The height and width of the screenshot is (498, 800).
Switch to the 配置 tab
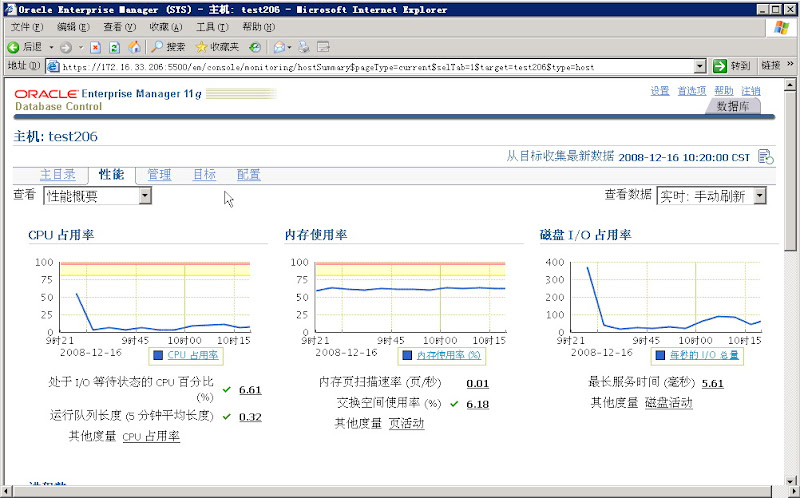(248, 175)
